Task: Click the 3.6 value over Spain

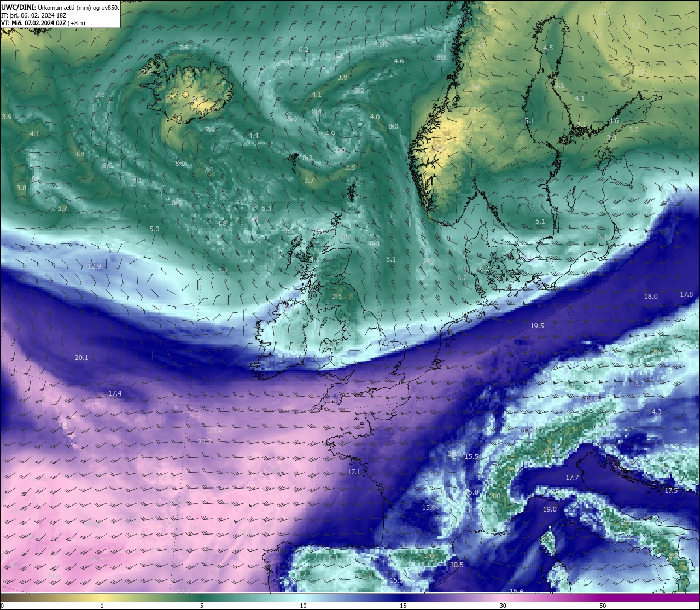Action: click(429, 556)
